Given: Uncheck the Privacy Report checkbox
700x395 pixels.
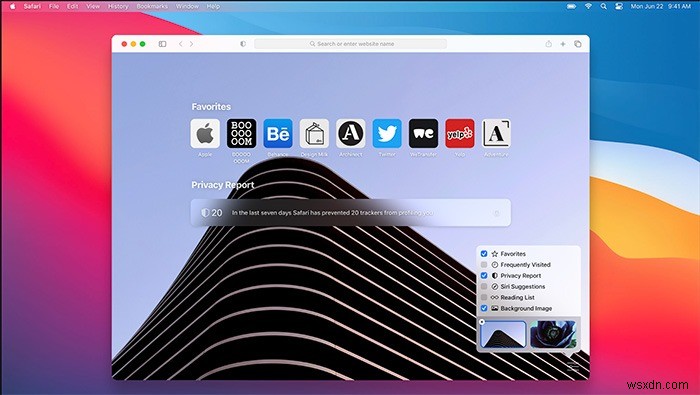Looking at the screenshot, I should [x=483, y=275].
